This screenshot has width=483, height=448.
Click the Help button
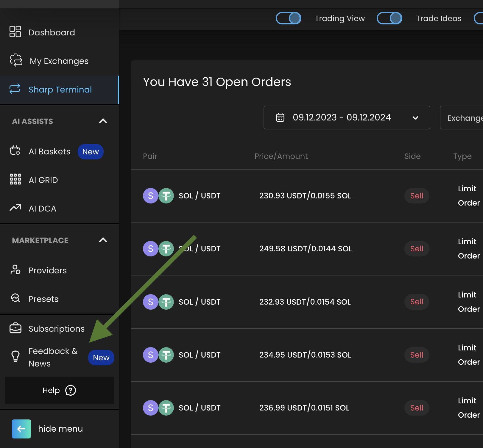pyautogui.click(x=60, y=390)
